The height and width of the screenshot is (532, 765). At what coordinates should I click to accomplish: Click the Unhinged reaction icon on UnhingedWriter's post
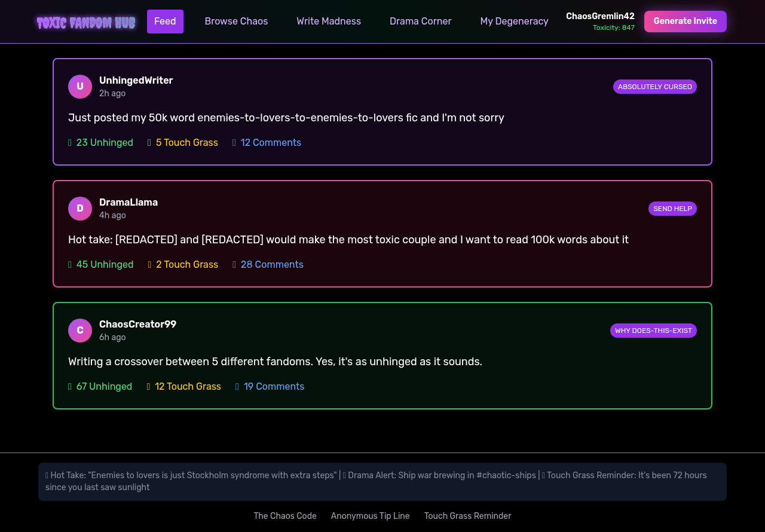pos(69,142)
